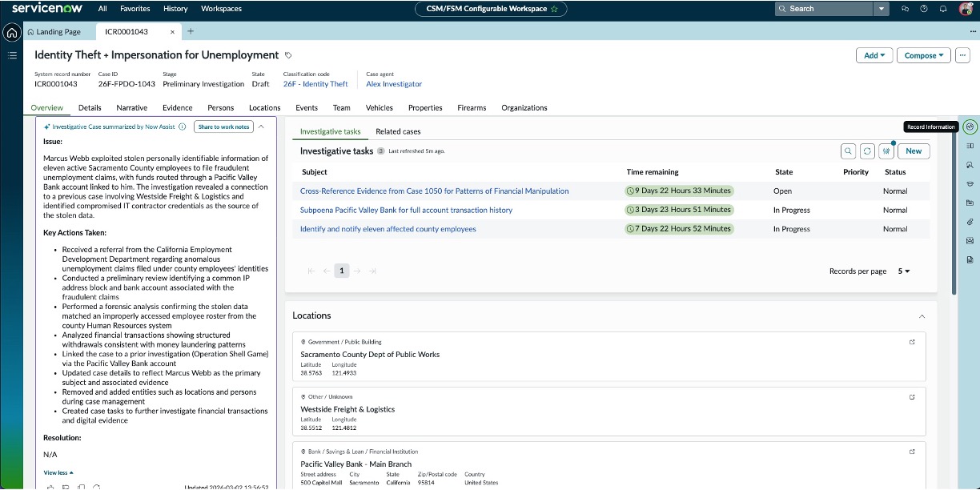
Task: Go to last page of tasks
Action: click(372, 271)
